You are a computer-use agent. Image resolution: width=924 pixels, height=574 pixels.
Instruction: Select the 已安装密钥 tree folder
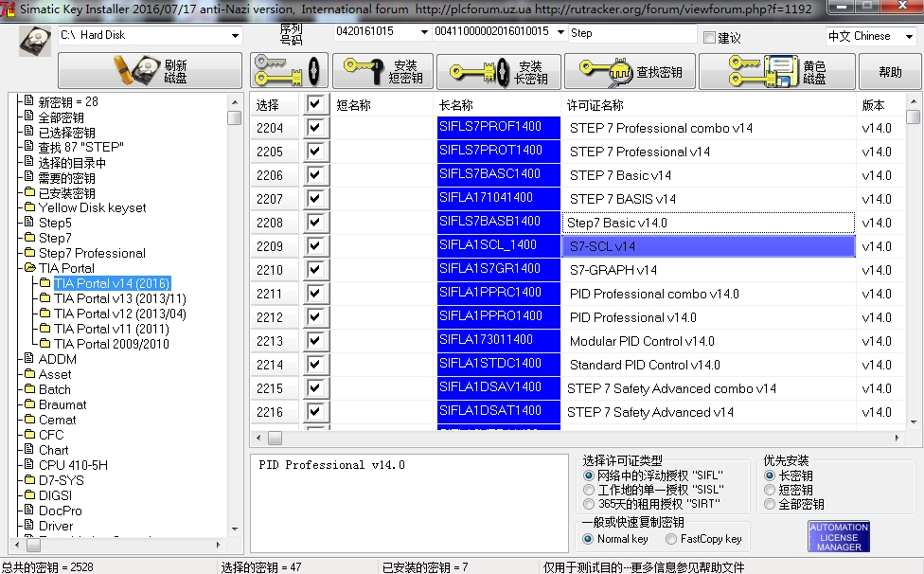66,193
